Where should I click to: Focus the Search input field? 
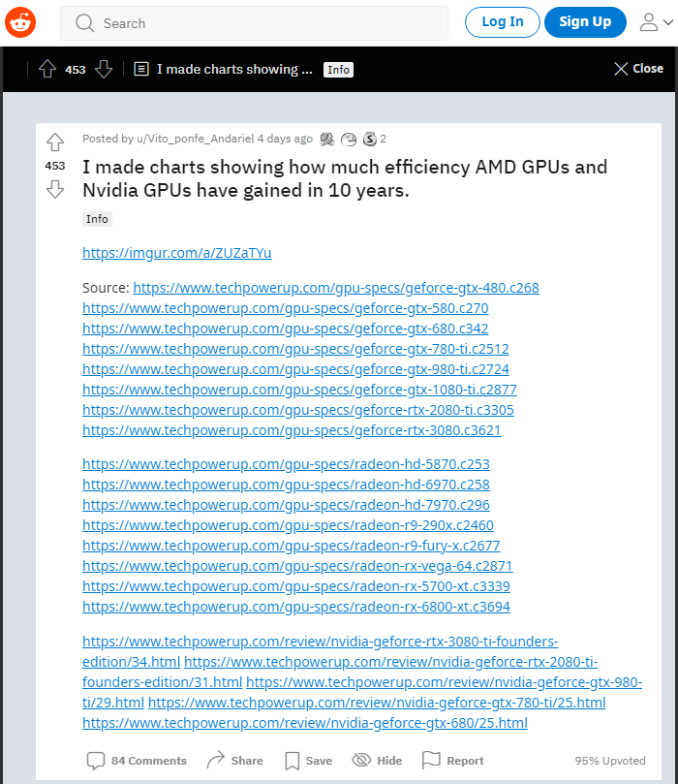tap(254, 23)
